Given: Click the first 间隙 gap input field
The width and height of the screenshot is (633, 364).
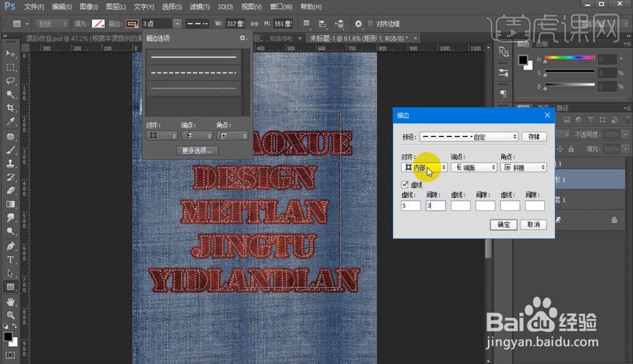Looking at the screenshot, I should click(435, 206).
